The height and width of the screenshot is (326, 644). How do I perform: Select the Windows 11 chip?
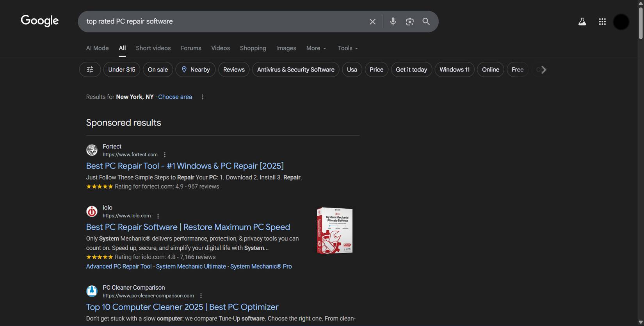[455, 70]
